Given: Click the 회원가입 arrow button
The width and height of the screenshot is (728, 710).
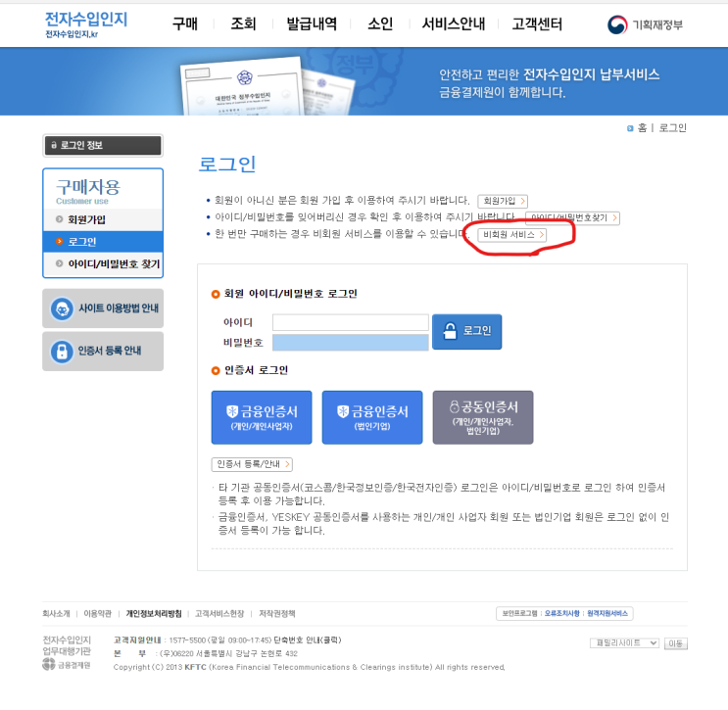Looking at the screenshot, I should pyautogui.click(x=503, y=201).
